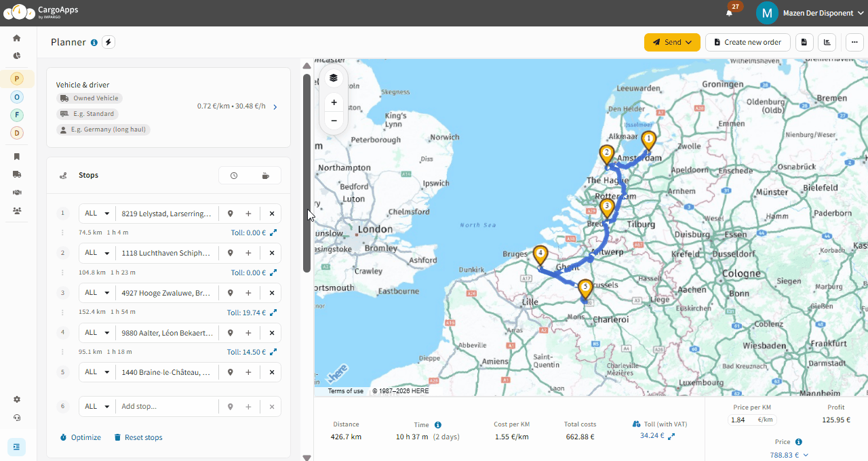Click the Owned Vehicle tag

point(90,98)
